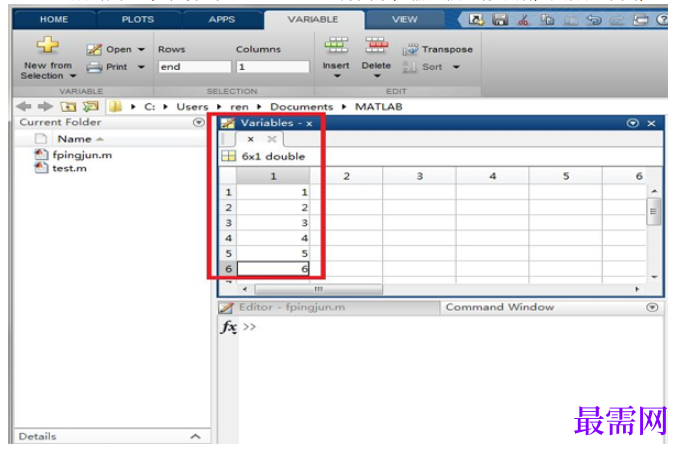Click the Print icon in ribbon

click(x=94, y=67)
